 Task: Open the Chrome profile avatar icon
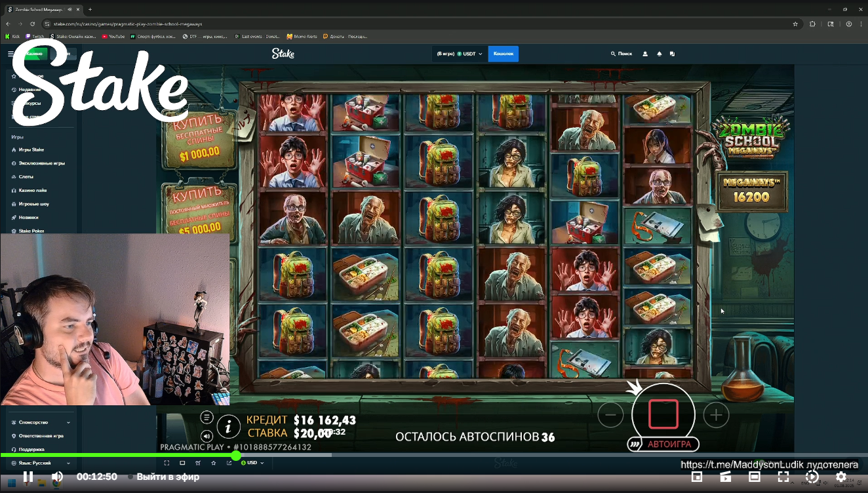848,24
